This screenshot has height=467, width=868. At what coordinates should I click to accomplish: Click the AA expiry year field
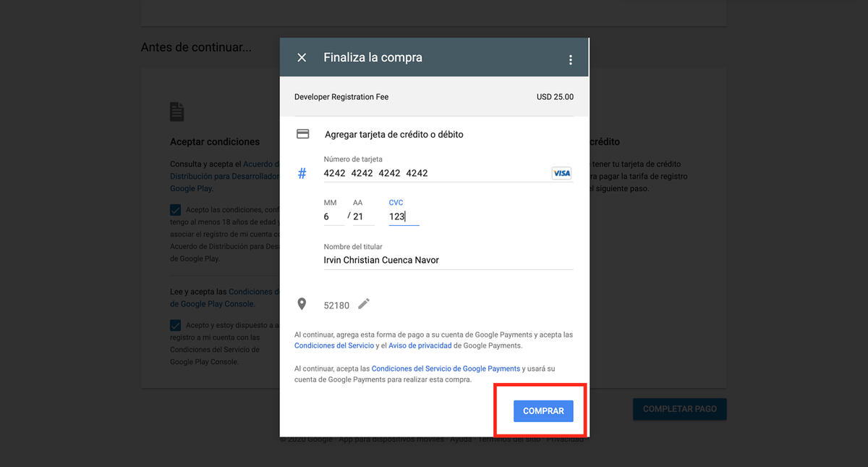tap(364, 216)
